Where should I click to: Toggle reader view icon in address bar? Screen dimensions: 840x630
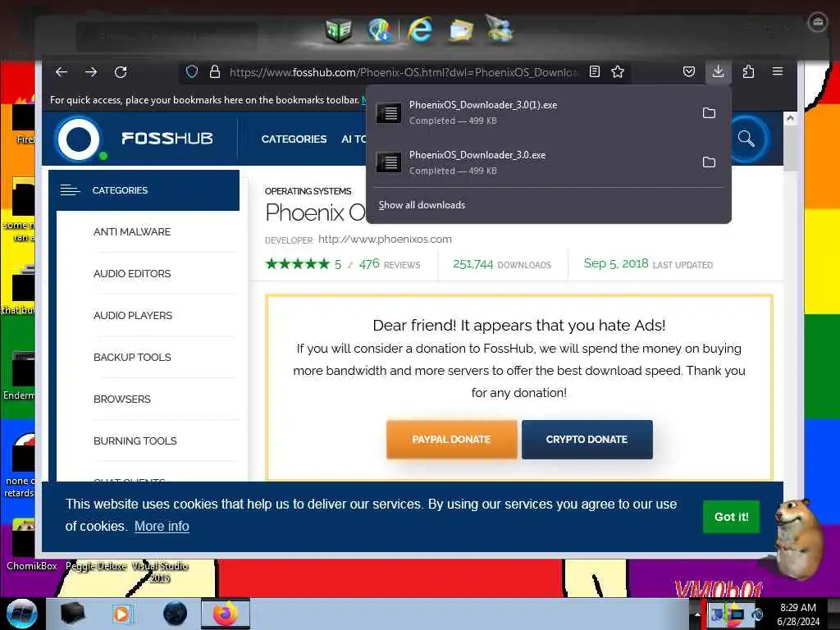(595, 72)
